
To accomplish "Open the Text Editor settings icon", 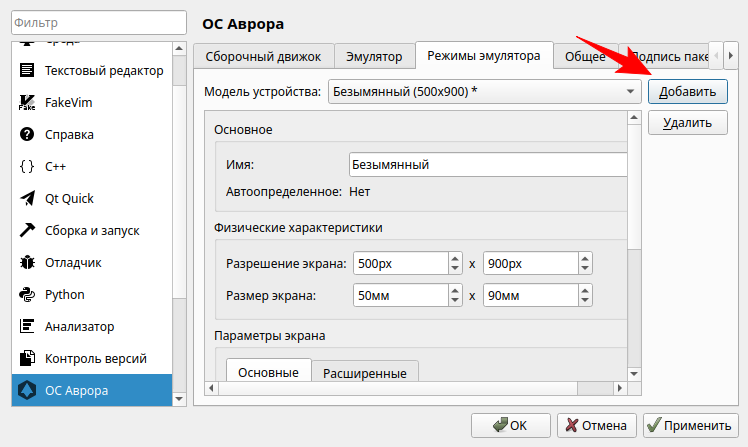I will click(x=27, y=70).
